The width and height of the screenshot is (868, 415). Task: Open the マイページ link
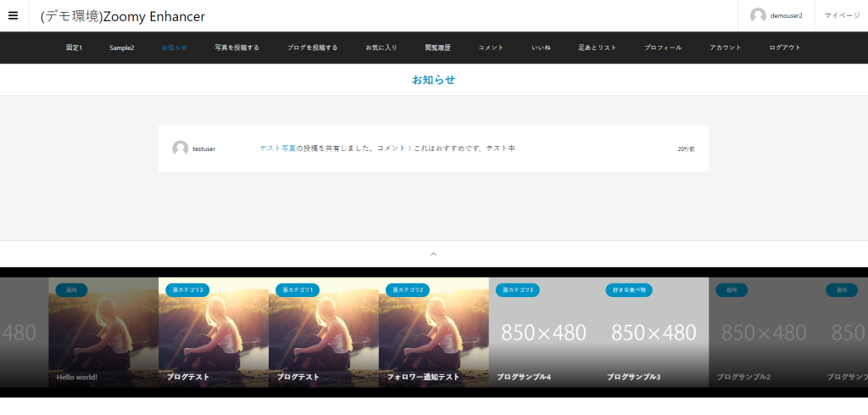click(x=842, y=15)
